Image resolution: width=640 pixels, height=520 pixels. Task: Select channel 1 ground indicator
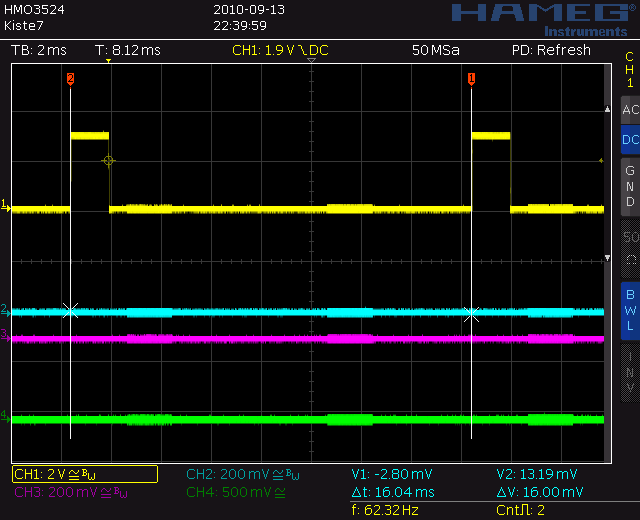pyautogui.click(x=5, y=204)
